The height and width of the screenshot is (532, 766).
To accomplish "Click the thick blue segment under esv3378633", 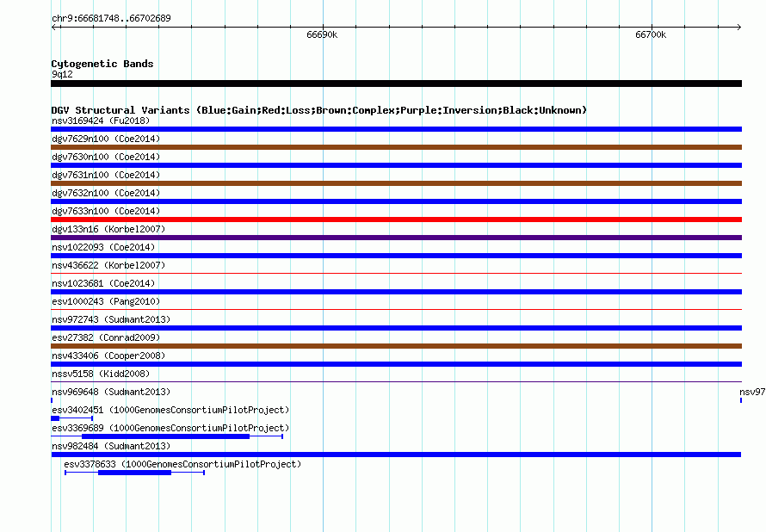I will [135, 473].
